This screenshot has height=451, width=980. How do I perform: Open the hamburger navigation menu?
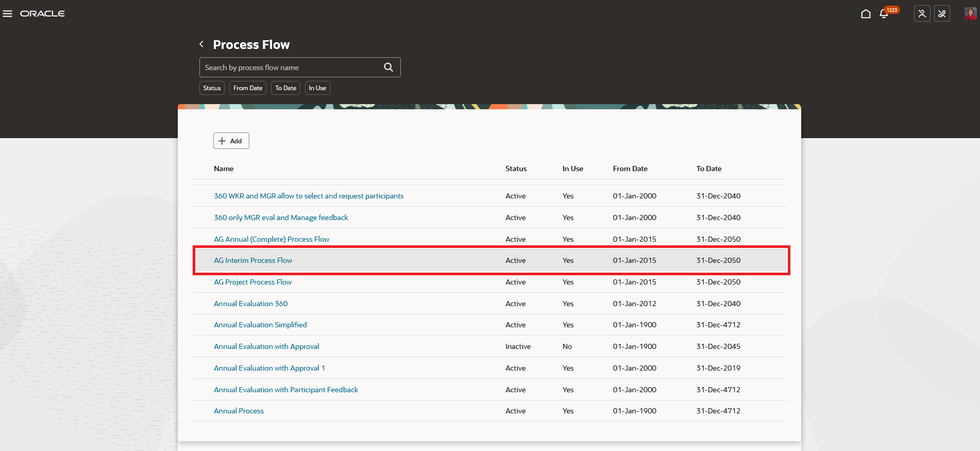pos(8,14)
